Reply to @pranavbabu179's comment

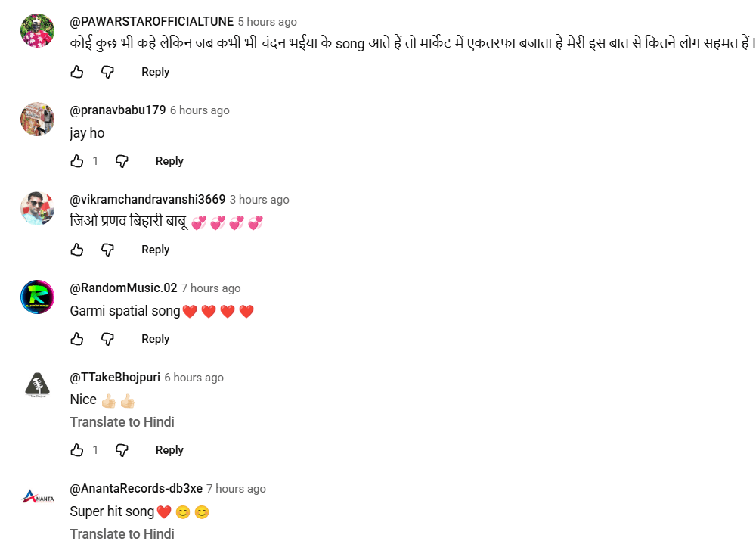pyautogui.click(x=169, y=161)
